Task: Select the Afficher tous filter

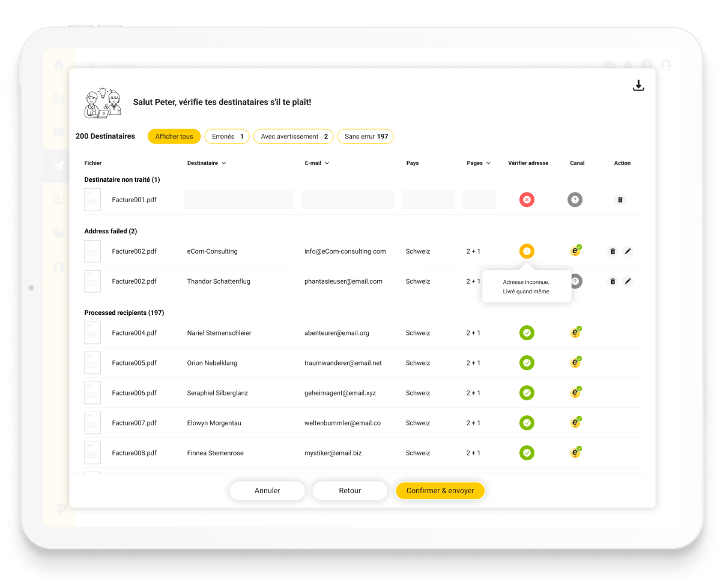Action: pyautogui.click(x=174, y=137)
